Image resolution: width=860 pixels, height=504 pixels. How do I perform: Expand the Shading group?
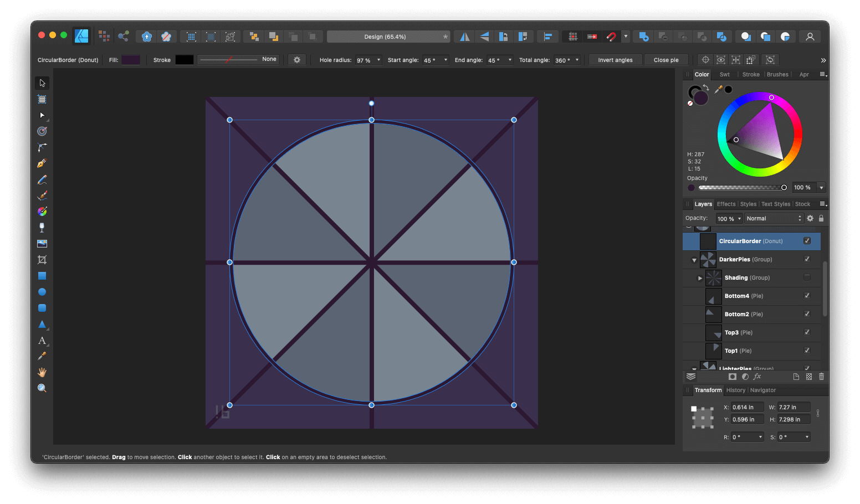(x=699, y=277)
